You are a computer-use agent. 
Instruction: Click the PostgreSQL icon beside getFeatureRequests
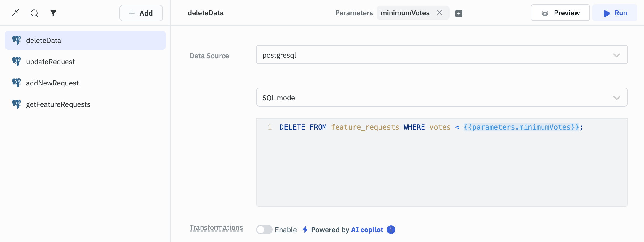point(17,104)
